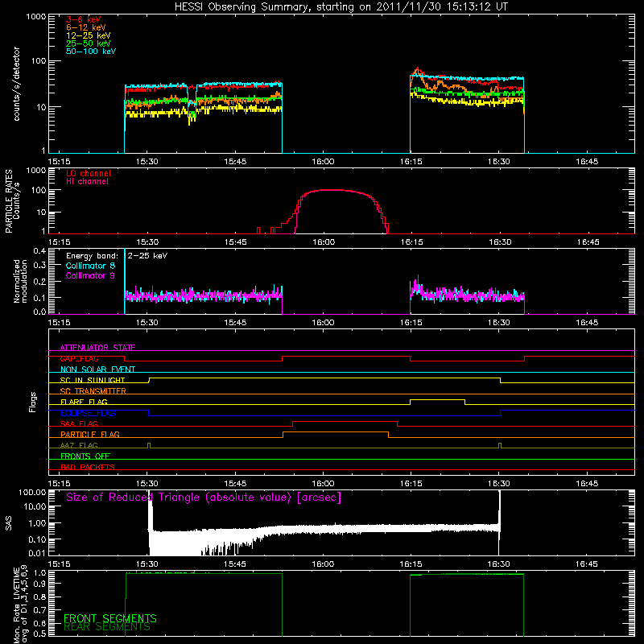644x644 pixels.
Task: Click the 15:30 tick label on the modulation plot
Action: [147, 323]
